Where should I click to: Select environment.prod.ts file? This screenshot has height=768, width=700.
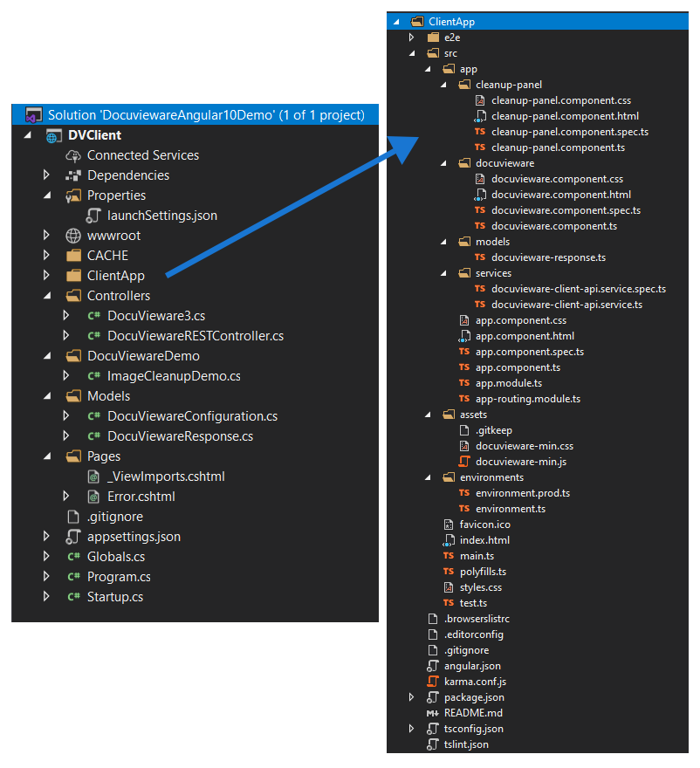point(523,493)
